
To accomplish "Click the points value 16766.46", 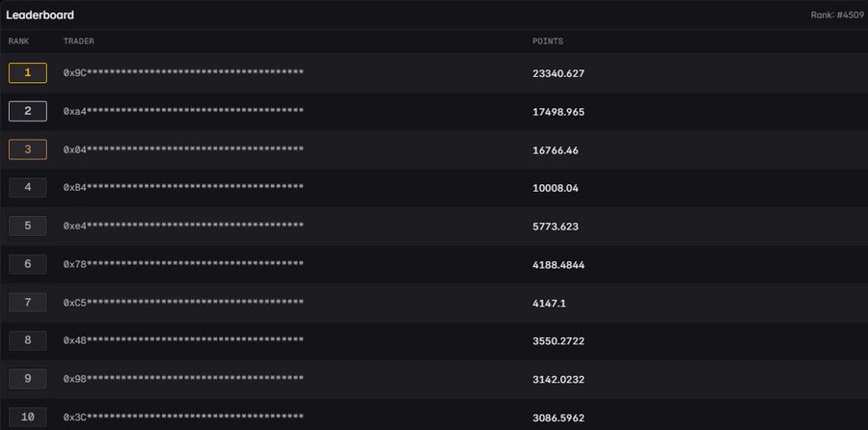I will [x=556, y=150].
